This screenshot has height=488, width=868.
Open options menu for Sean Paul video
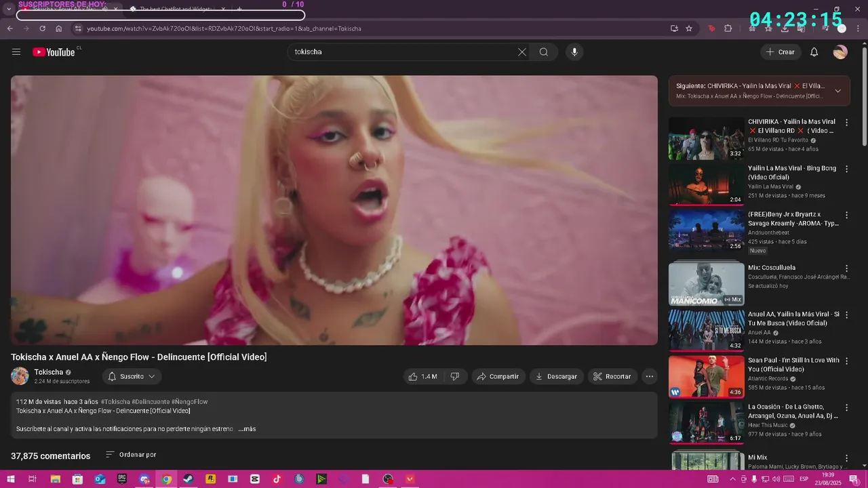[846, 361]
